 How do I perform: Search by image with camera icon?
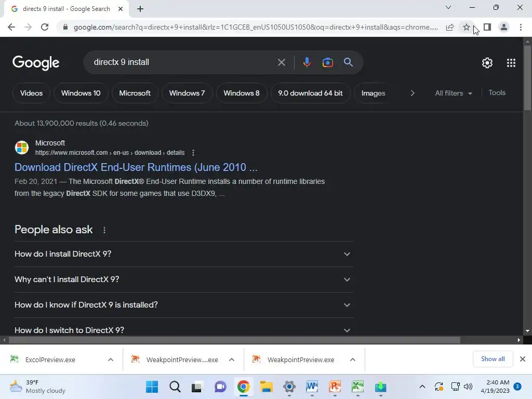[x=327, y=62]
